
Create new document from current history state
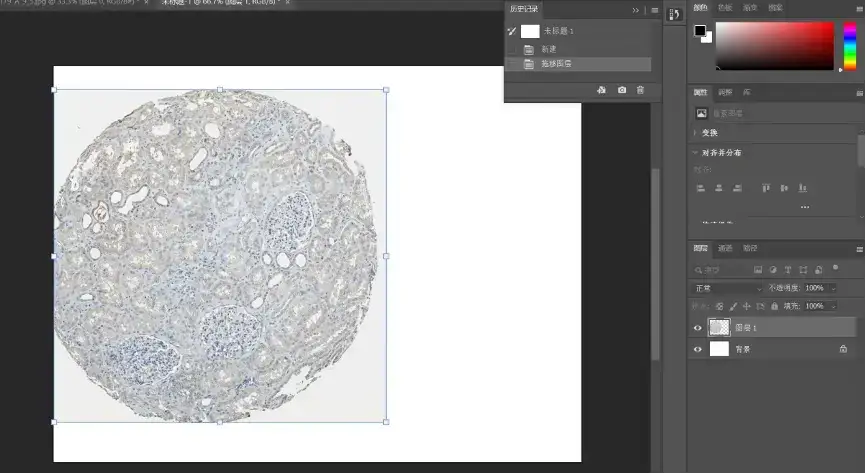point(601,90)
